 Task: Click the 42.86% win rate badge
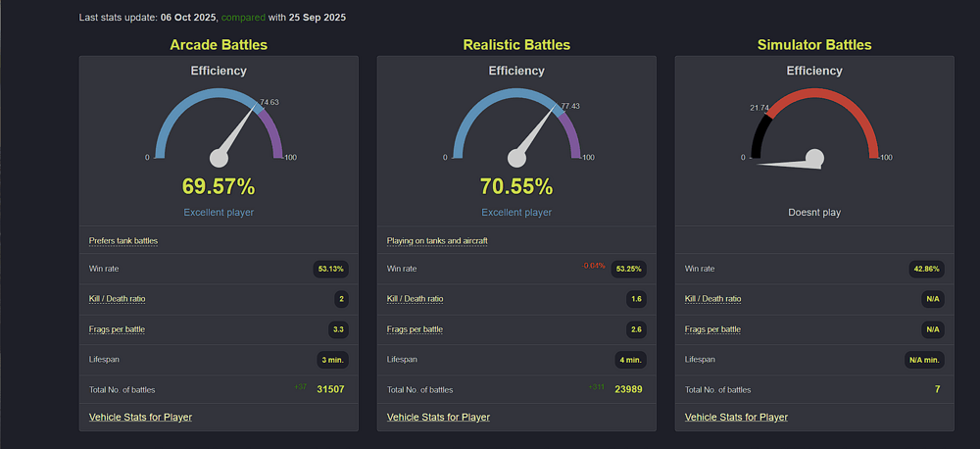pos(927,269)
